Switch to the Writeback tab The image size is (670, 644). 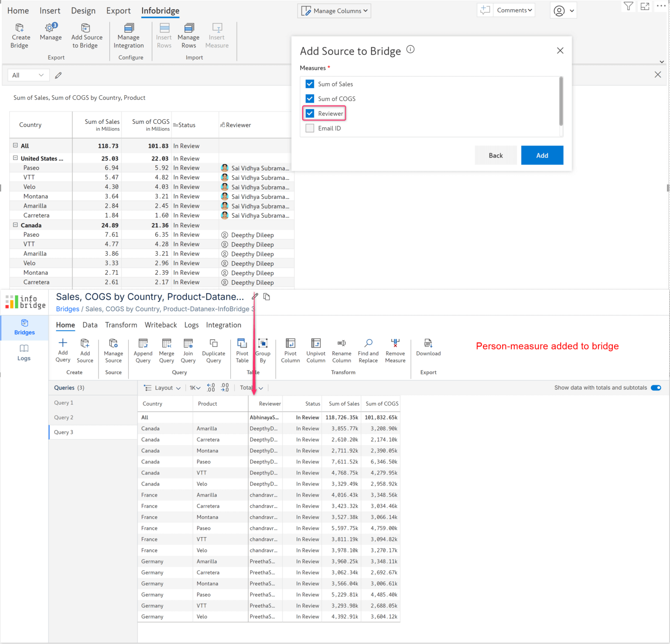click(161, 325)
